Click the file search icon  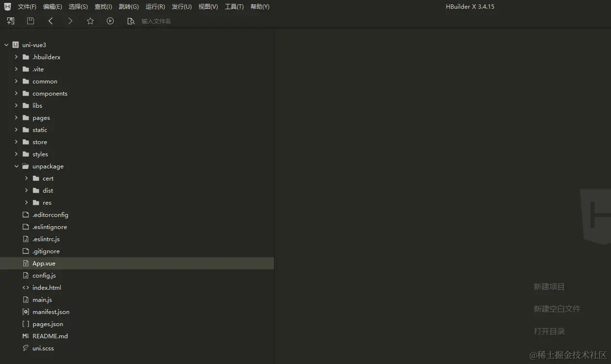pyautogui.click(x=130, y=21)
